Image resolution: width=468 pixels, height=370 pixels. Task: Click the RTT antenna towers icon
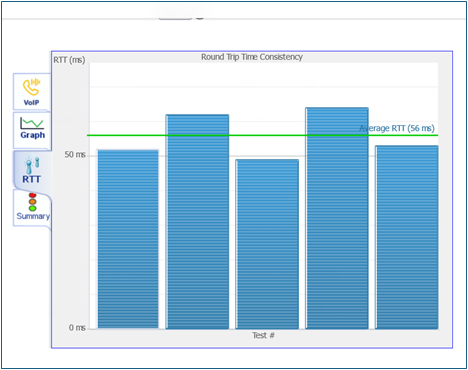[x=32, y=165]
